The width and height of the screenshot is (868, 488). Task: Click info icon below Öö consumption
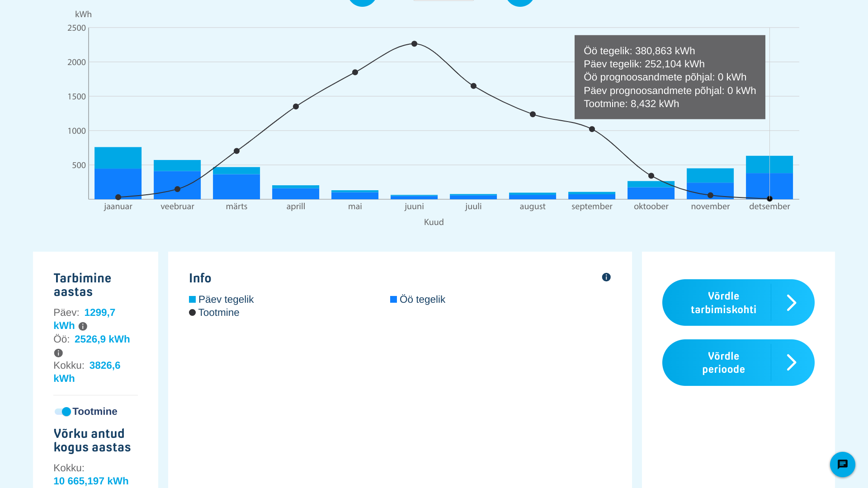tap(58, 353)
